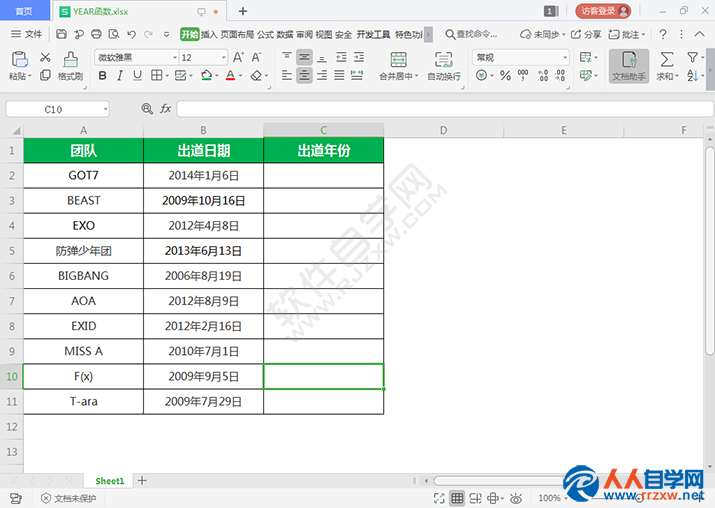Screen dimensions: 715x508
Task: Click the Save icon in quick toolbar
Action: (62, 34)
